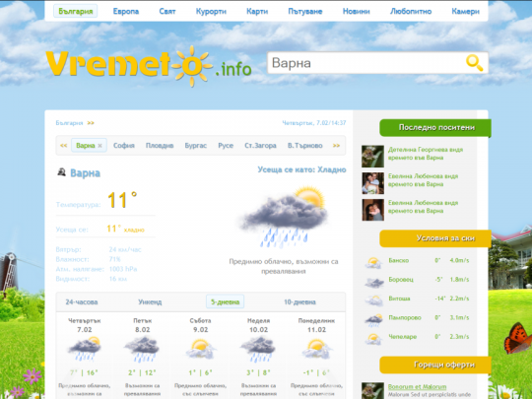Open the Bonorum et Malorum offer link
Image resolution: width=532 pixels, height=399 pixels.
417,387
